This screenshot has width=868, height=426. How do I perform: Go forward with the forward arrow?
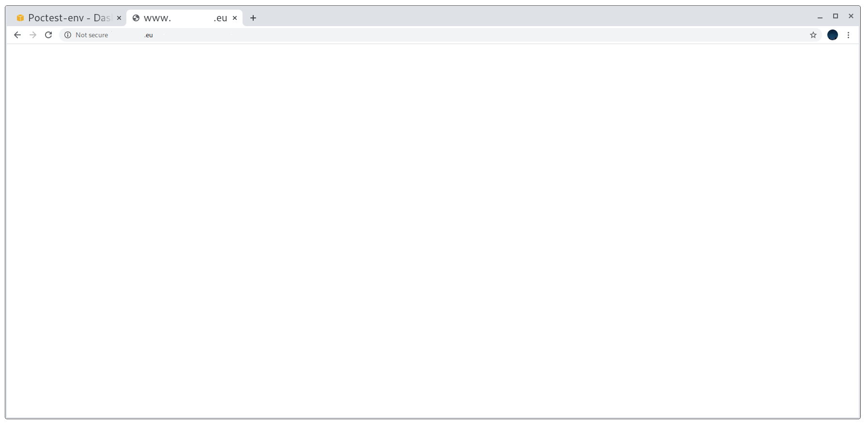[x=33, y=35]
